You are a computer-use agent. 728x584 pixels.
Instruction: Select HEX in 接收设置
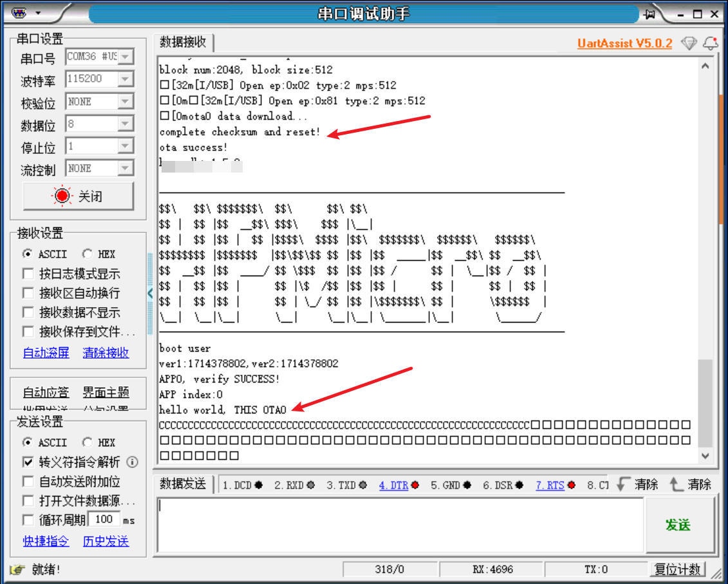tap(88, 254)
